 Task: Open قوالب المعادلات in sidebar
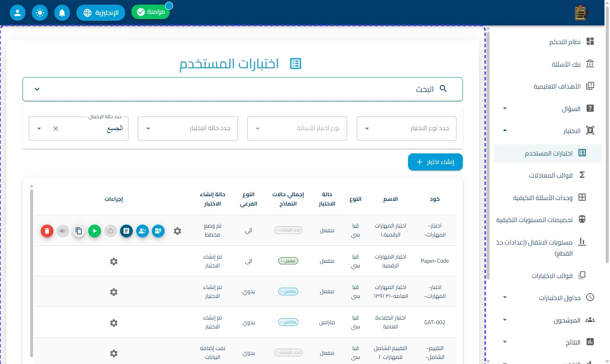tap(548, 175)
